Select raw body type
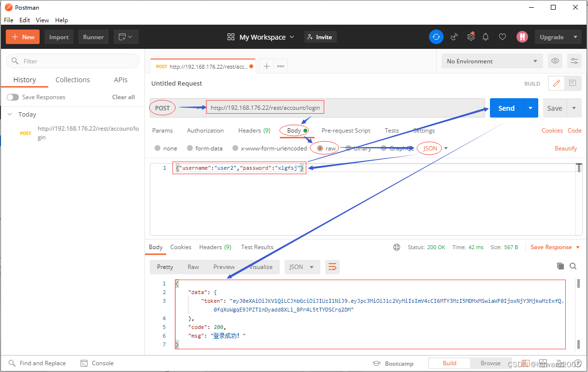588x372 pixels. click(326, 149)
